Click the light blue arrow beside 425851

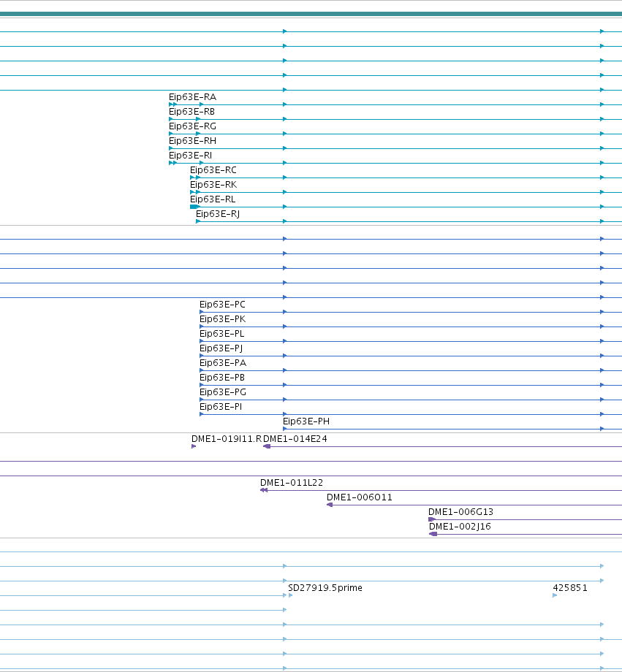[x=555, y=595]
